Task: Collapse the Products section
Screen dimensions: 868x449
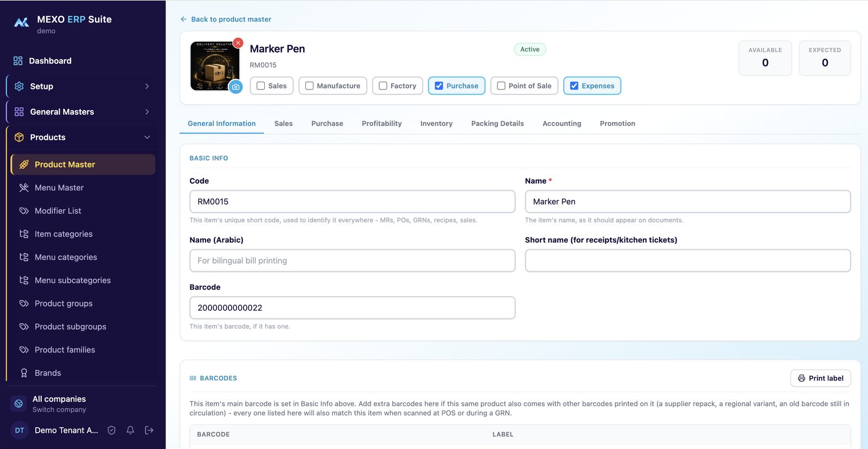Action: (82, 137)
